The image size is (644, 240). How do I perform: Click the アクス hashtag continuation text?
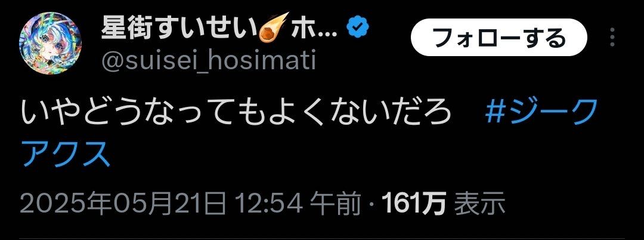coord(67,153)
